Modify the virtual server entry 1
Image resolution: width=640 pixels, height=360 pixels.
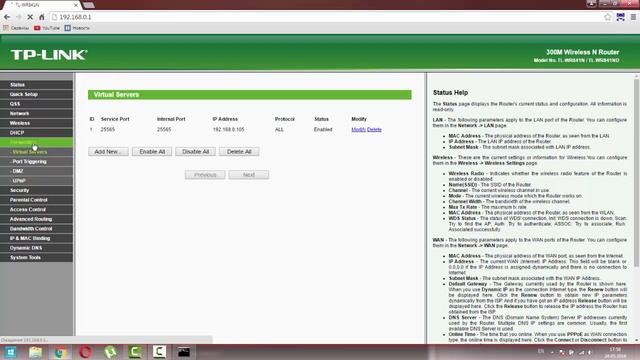pyautogui.click(x=358, y=129)
